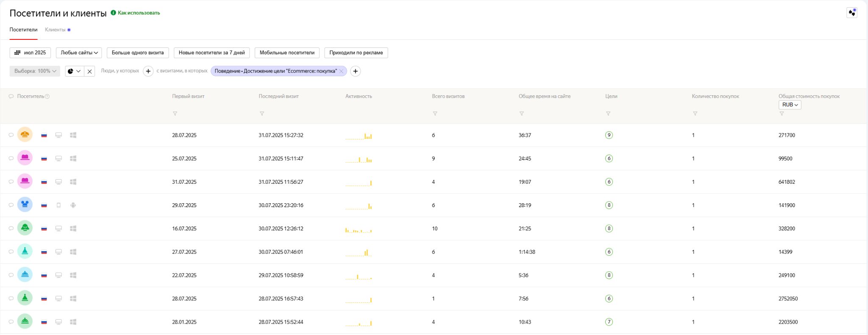Image resolution: width=868 pixels, height=335 pixels.
Task: Open the июл 2025 date picker
Action: pos(30,53)
